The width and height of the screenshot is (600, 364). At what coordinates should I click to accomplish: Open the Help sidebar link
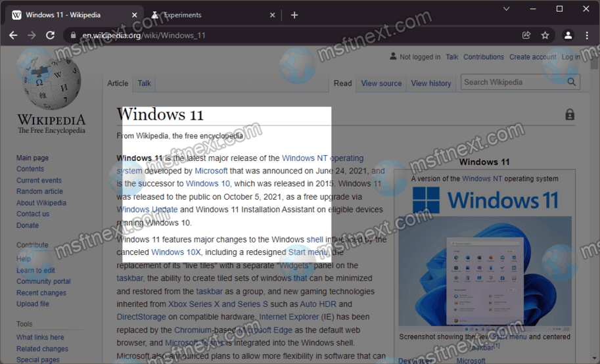[24, 259]
